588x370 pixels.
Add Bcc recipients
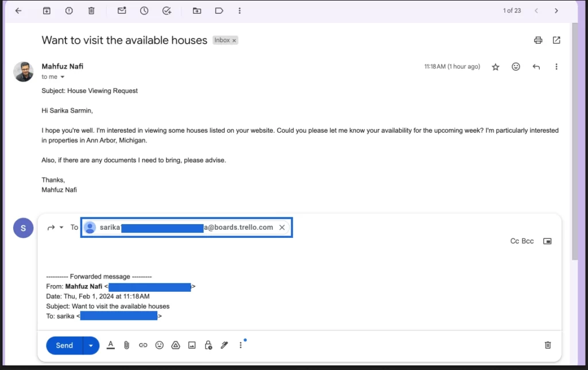pyautogui.click(x=528, y=241)
